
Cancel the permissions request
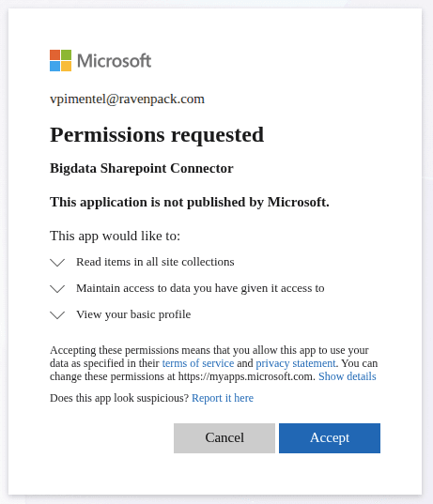click(224, 438)
